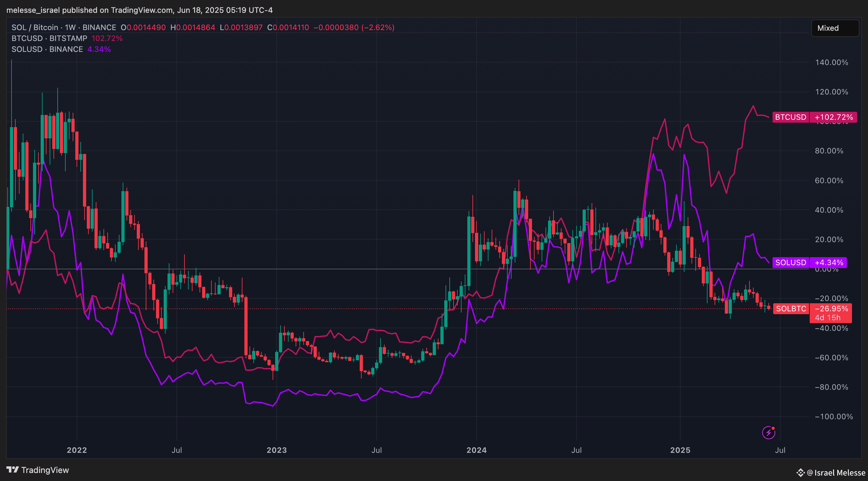Click the 2025 label on the time axis
This screenshot has width=868, height=481.
(680, 450)
